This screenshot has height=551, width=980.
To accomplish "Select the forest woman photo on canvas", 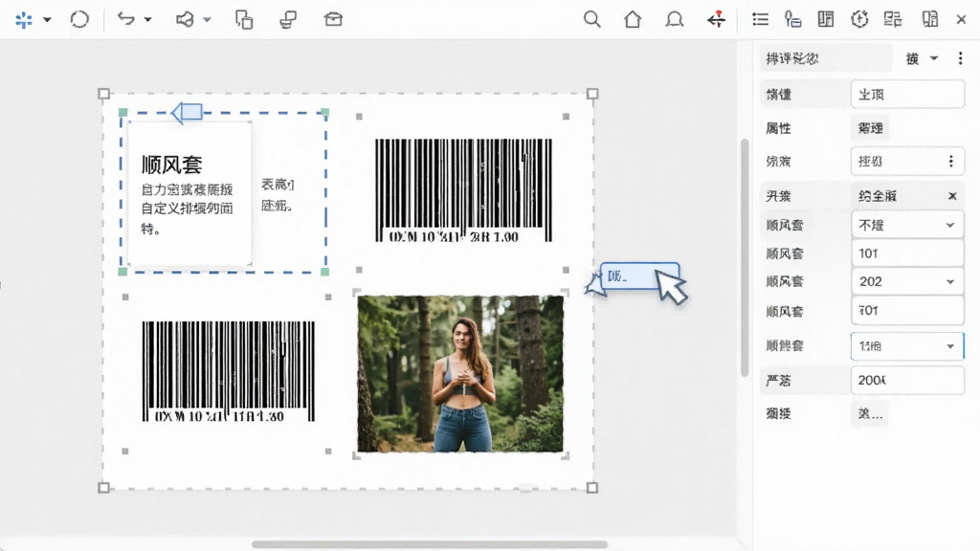I will point(460,374).
